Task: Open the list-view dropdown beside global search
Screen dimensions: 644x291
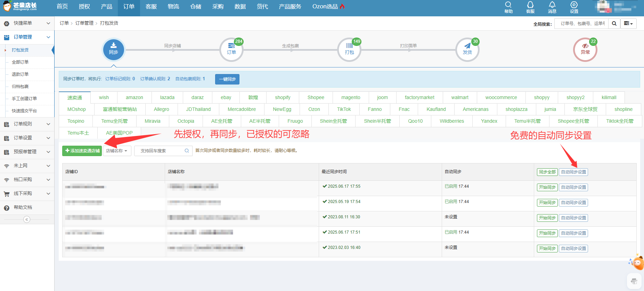Action: [628, 24]
